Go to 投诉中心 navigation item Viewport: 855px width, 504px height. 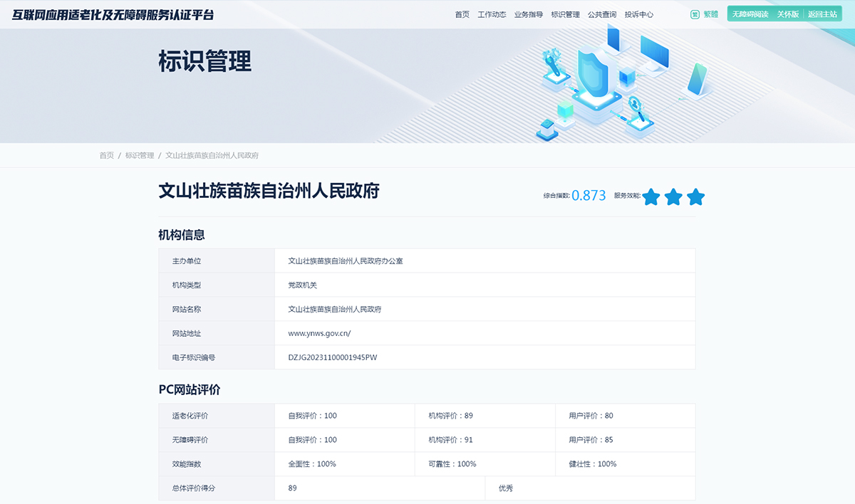(x=639, y=14)
